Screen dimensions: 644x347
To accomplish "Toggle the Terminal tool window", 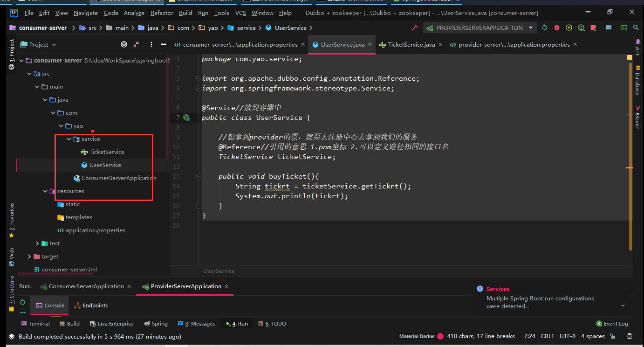I will (35, 324).
